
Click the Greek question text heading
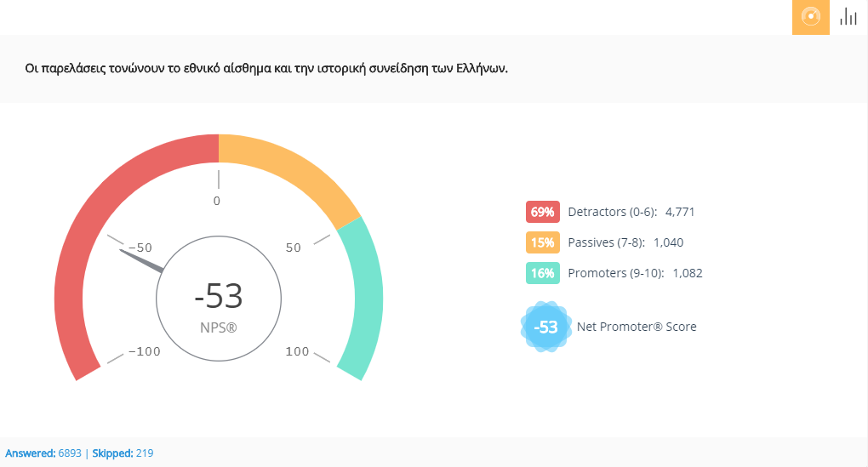point(266,68)
